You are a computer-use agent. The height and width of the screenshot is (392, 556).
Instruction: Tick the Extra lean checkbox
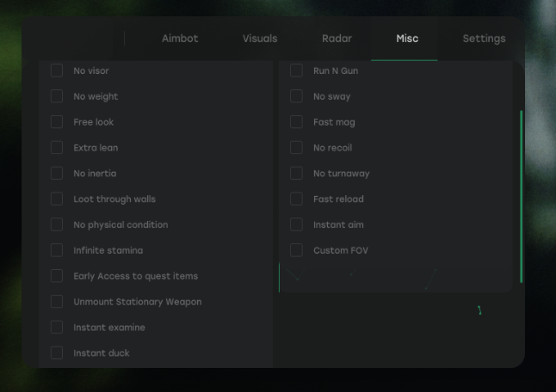57,148
